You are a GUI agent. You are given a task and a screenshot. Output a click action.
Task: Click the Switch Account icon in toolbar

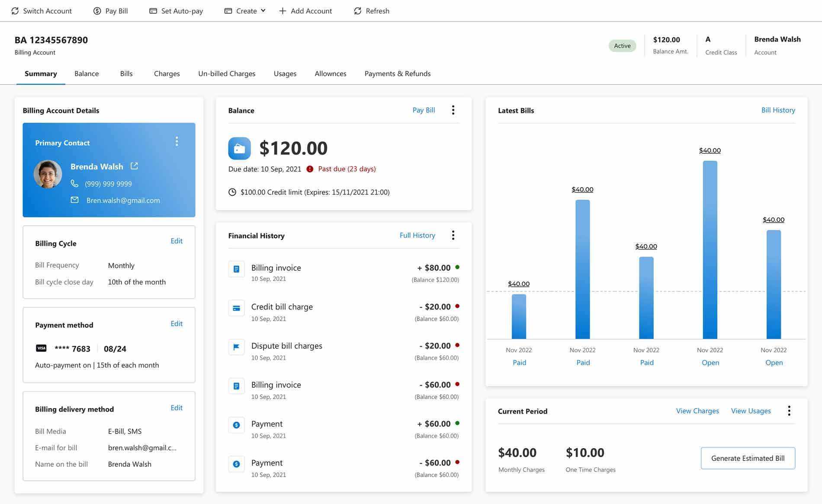pos(15,11)
